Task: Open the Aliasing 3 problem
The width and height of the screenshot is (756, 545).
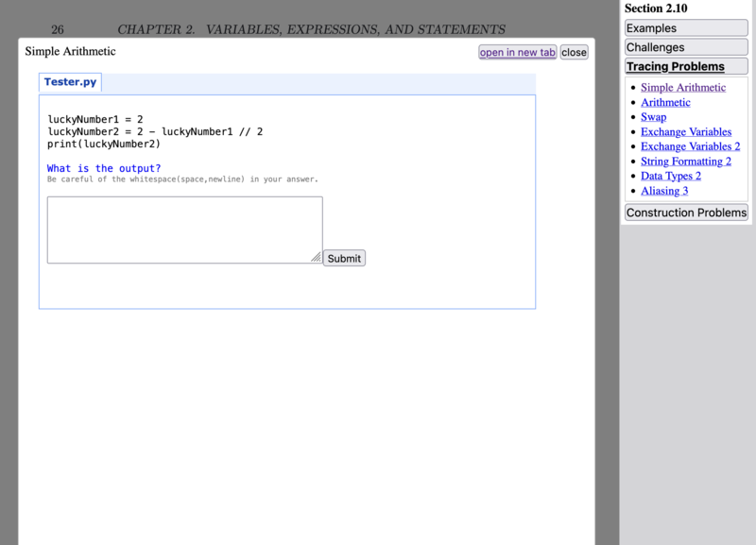Action: pos(664,191)
